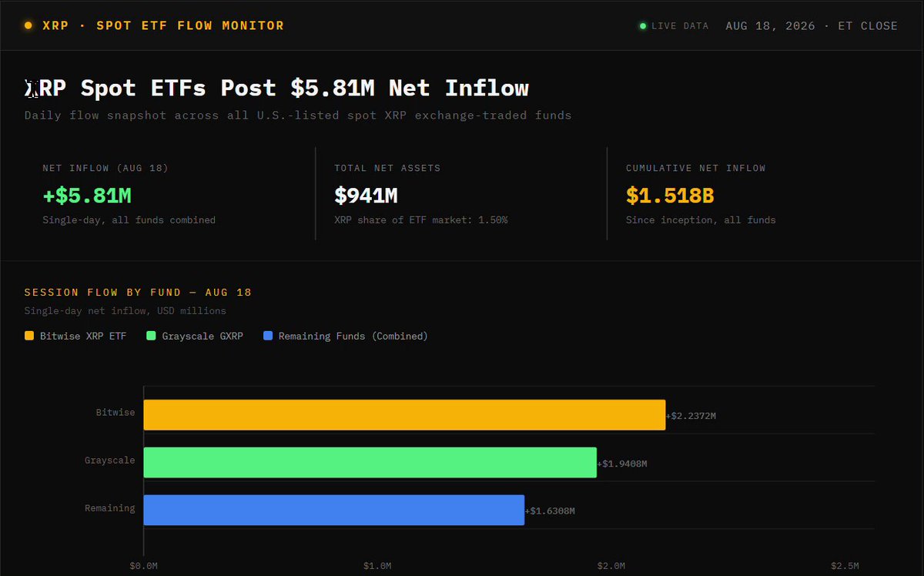Click Single-day, all funds combined caption
The width and height of the screenshot is (924, 576).
coord(129,220)
